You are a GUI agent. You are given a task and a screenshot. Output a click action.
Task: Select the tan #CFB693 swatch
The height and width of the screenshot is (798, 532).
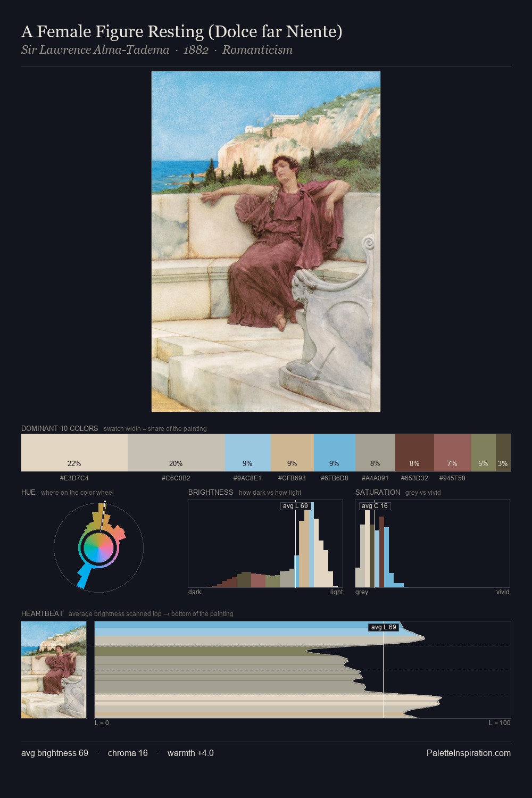point(292,453)
